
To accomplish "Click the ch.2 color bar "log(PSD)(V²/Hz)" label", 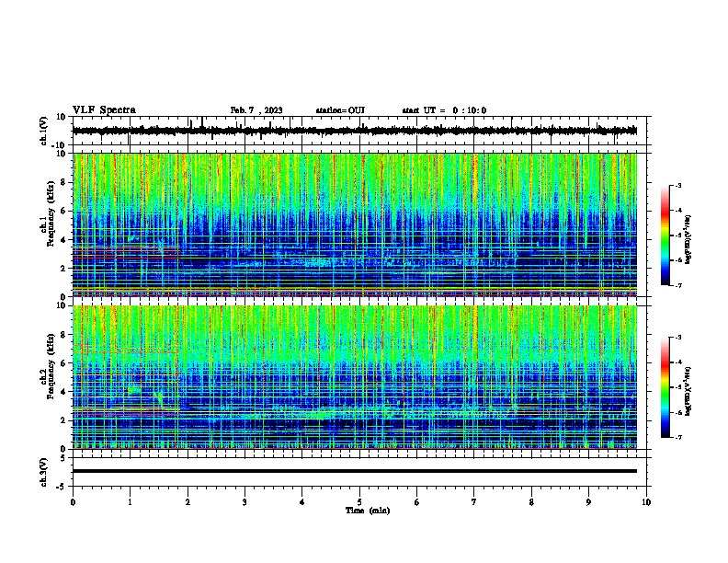I will tap(688, 391).
